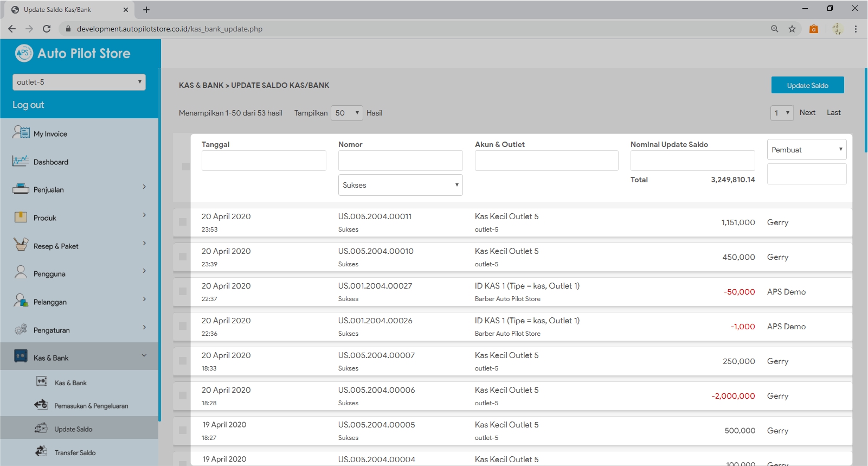This screenshot has height=466, width=868.
Task: Click the Resep & Paket mortar icon
Action: click(21, 245)
